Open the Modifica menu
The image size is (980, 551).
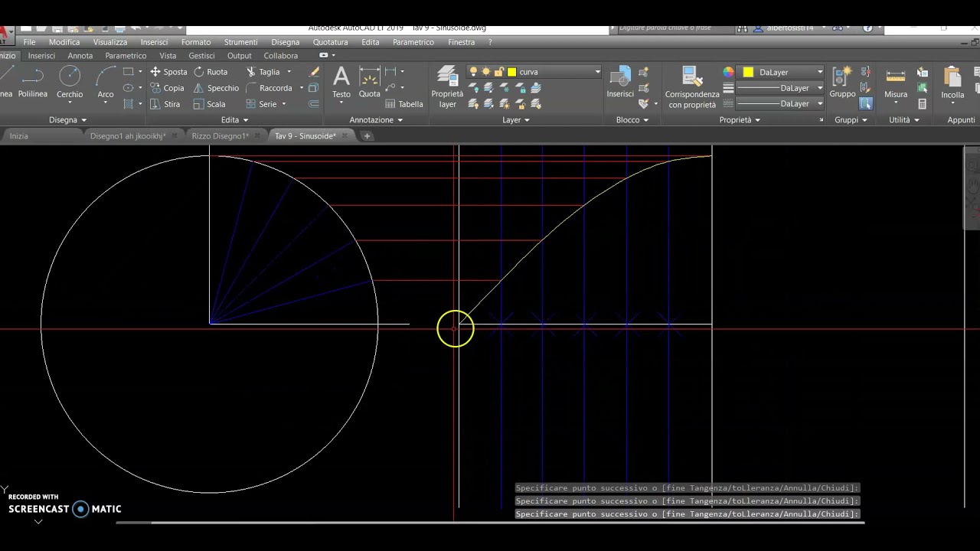pos(64,42)
